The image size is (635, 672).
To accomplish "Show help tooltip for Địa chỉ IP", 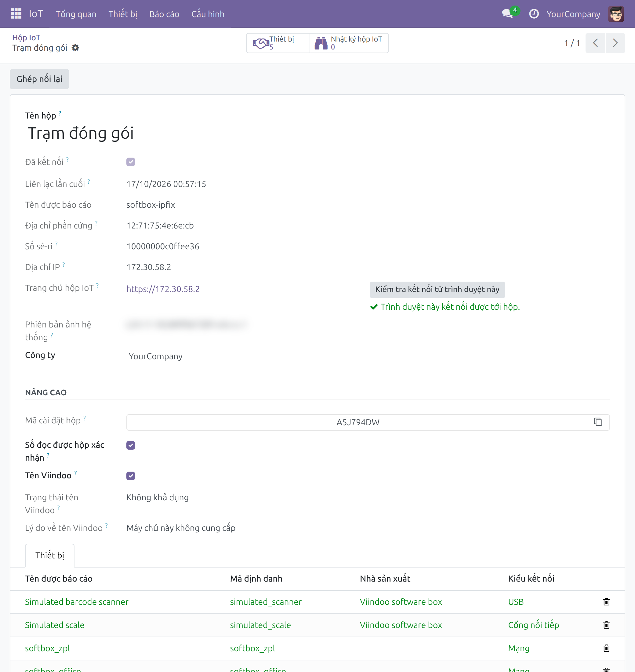I will click(64, 265).
